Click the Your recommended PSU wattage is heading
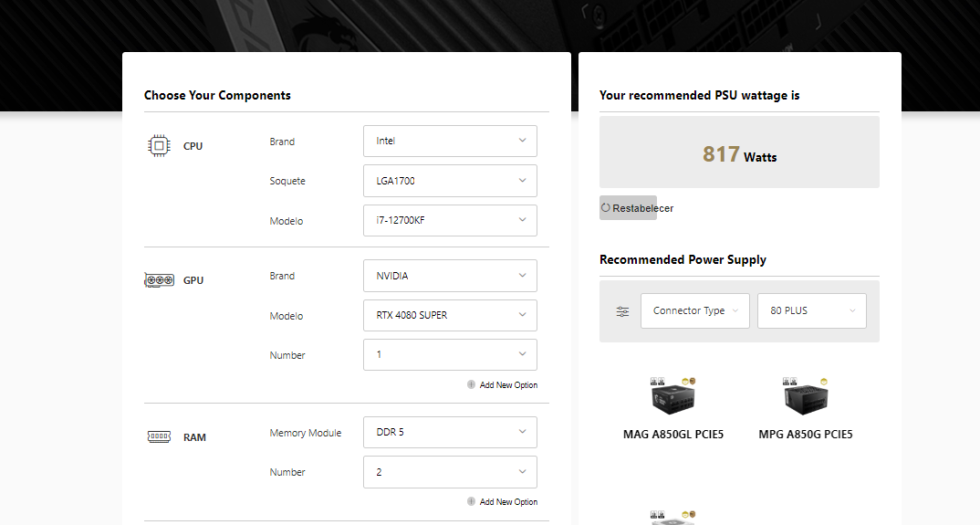This screenshot has height=525, width=980. [699, 95]
